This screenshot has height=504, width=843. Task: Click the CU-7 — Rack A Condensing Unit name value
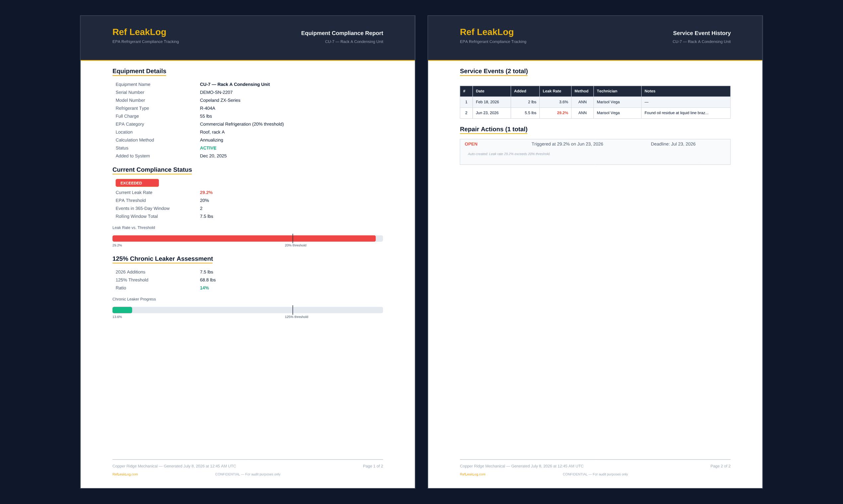tap(235, 84)
